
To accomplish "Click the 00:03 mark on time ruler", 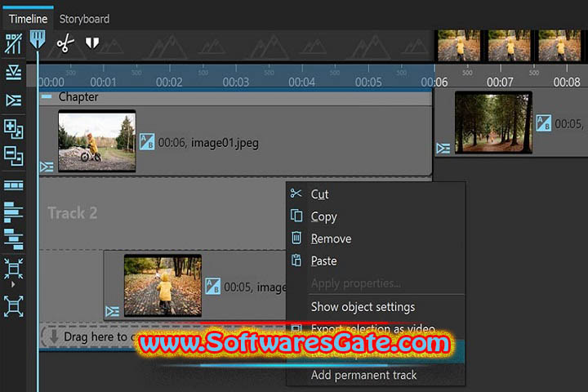I will pos(235,82).
